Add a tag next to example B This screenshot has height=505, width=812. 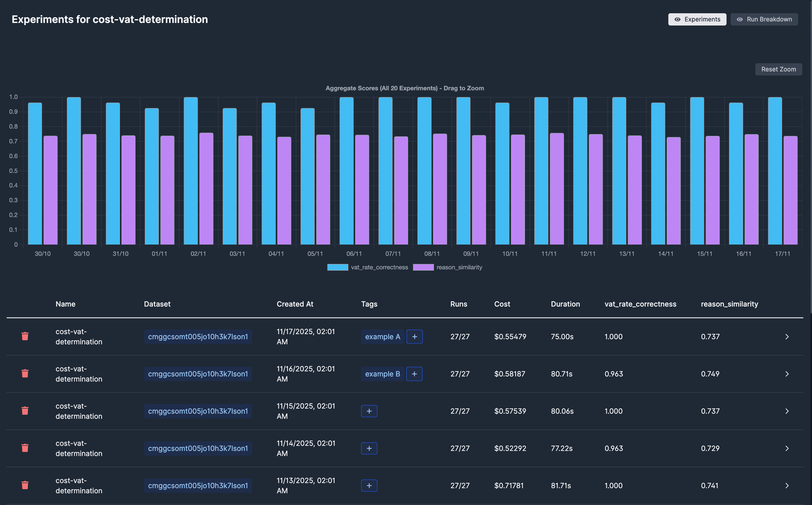[414, 374]
